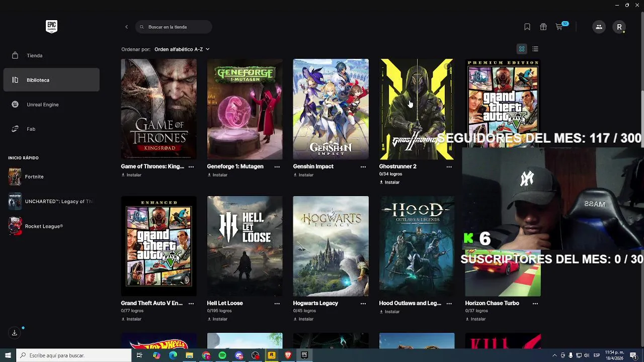This screenshot has width=644, height=362.
Task: Install Hood Outlaws and Legends
Action: [389, 312]
